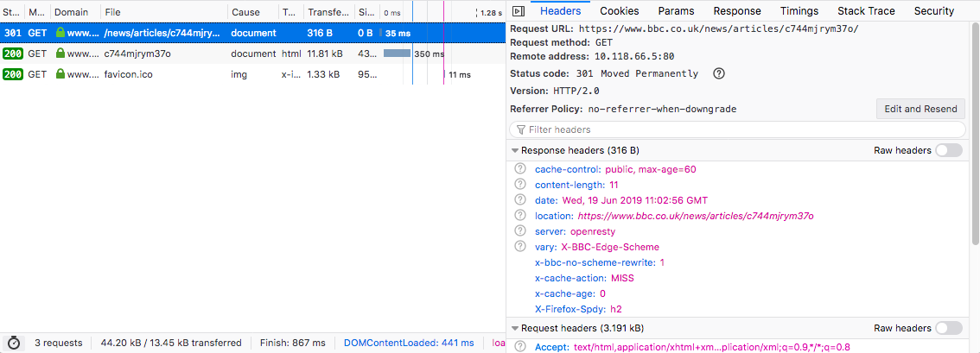Open the Response tab

coord(737,11)
